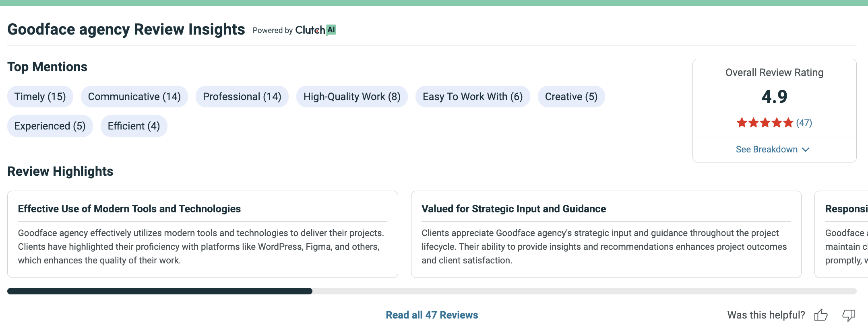Click the highlights carousel scrollbar thumb
Viewport: 868px width, 333px height.
160,291
